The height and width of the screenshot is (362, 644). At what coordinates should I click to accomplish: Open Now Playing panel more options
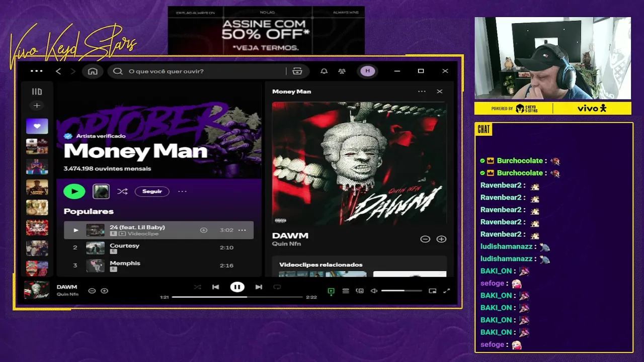click(x=422, y=92)
